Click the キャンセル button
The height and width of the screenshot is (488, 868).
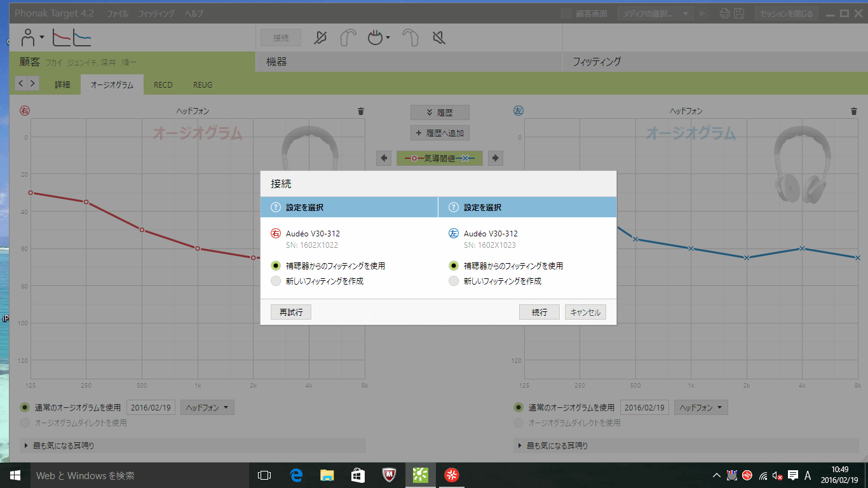point(585,312)
